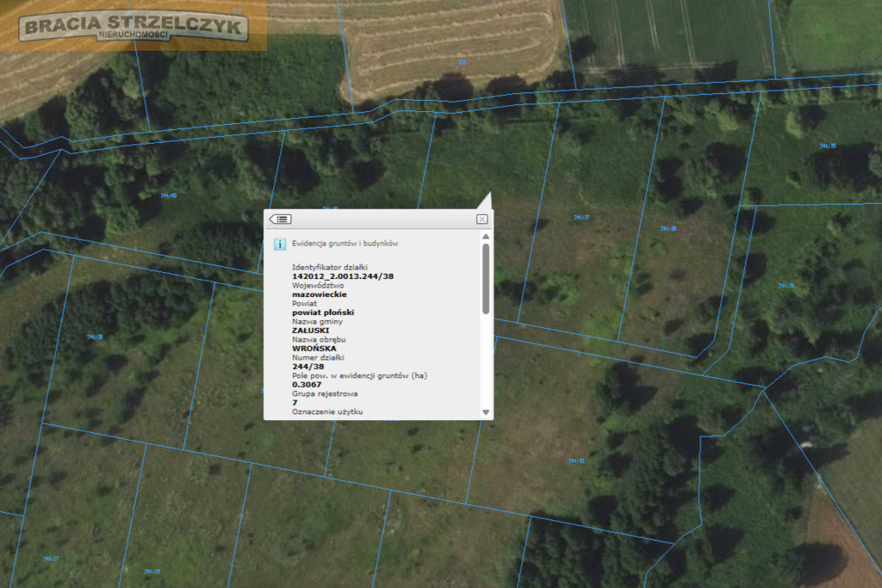Viewport: 882px width, 588px height.
Task: Click parcel label 244/29 on the map
Action: (152, 571)
